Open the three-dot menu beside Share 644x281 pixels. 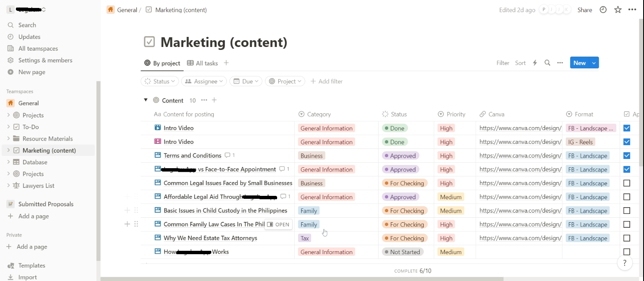[632, 10]
